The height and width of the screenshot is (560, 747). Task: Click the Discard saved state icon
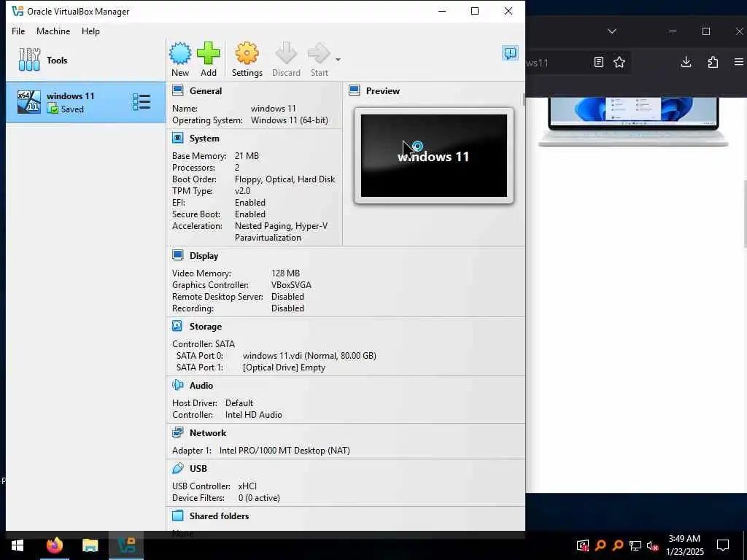(x=286, y=53)
